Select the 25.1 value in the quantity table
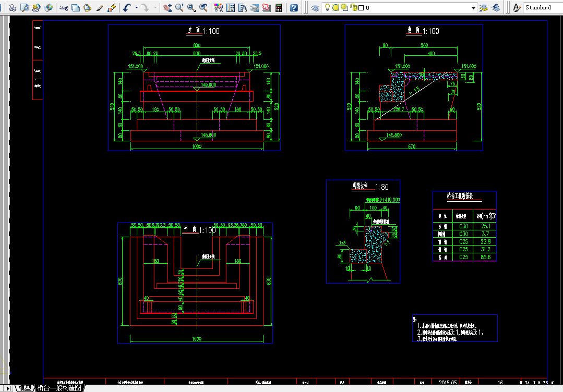The height and width of the screenshot is (392, 563). coord(485,226)
